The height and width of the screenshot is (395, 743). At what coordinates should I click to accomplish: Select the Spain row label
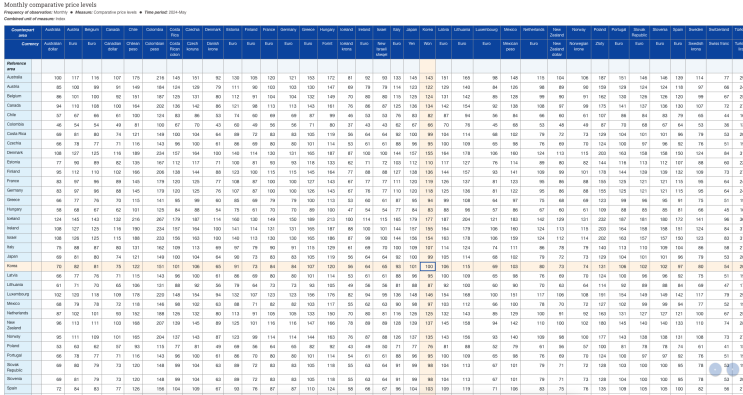[x=18, y=388]
